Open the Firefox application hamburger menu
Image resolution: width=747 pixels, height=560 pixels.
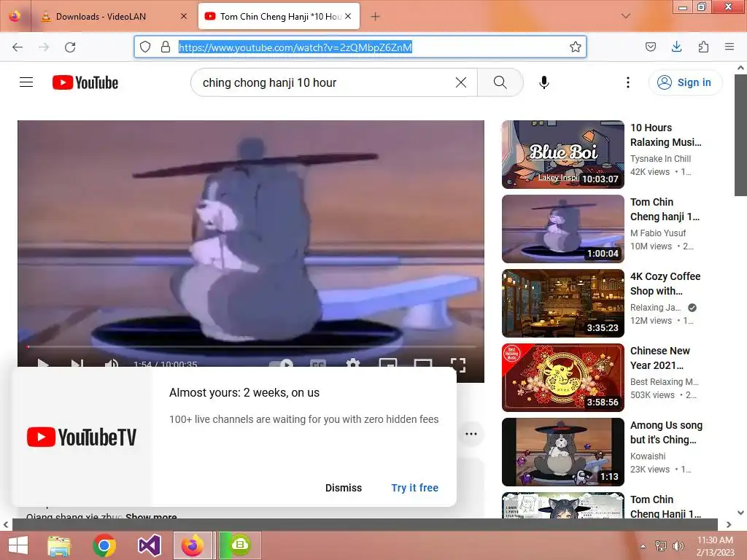coord(729,47)
